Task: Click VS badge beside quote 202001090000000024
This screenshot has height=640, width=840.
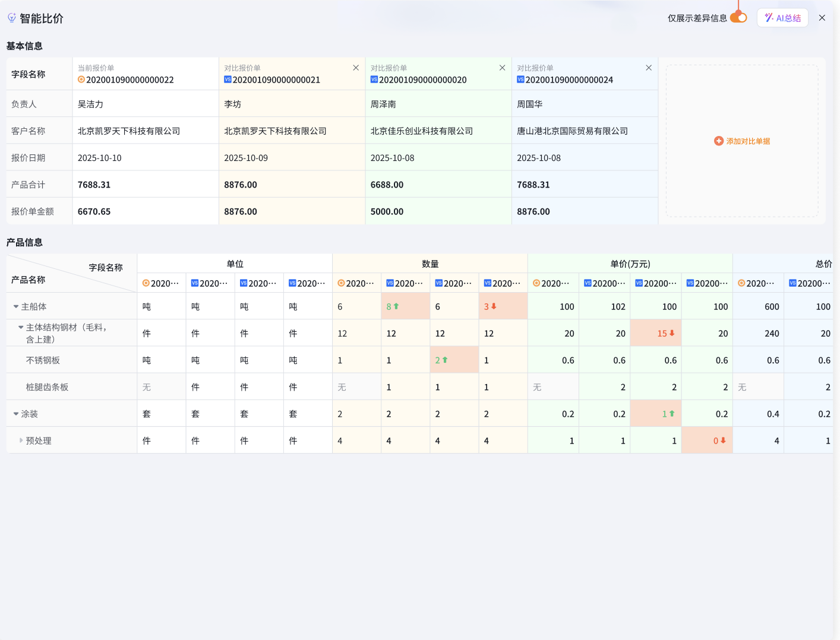Action: coord(520,80)
